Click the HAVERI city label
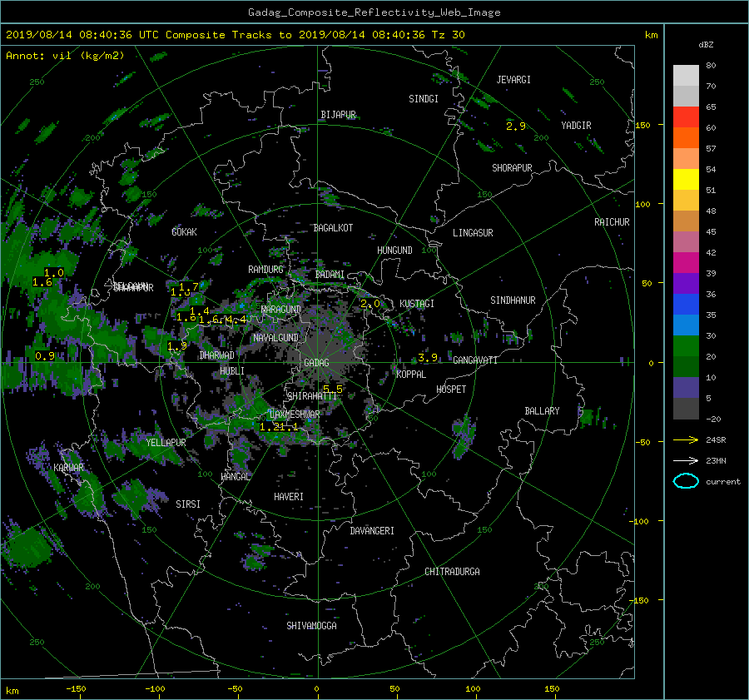 (289, 497)
